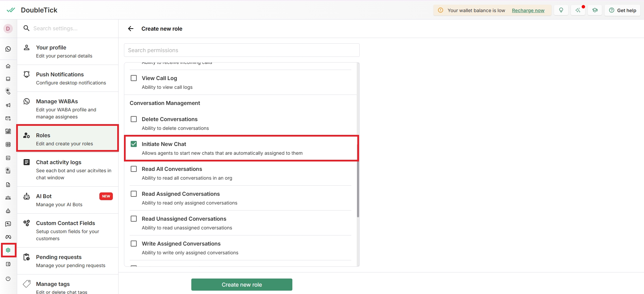644x294 pixels.
Task: Open the graduation cap academy icon
Action: point(595,10)
